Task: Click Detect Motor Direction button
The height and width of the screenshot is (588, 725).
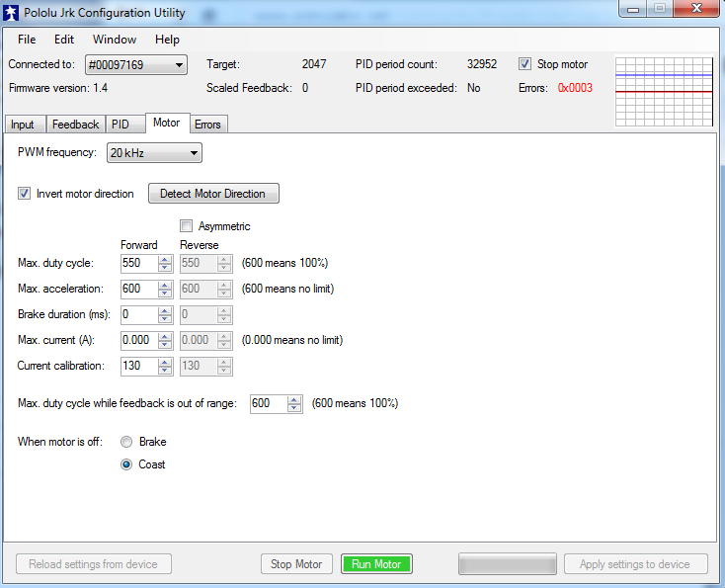Action: pyautogui.click(x=213, y=194)
